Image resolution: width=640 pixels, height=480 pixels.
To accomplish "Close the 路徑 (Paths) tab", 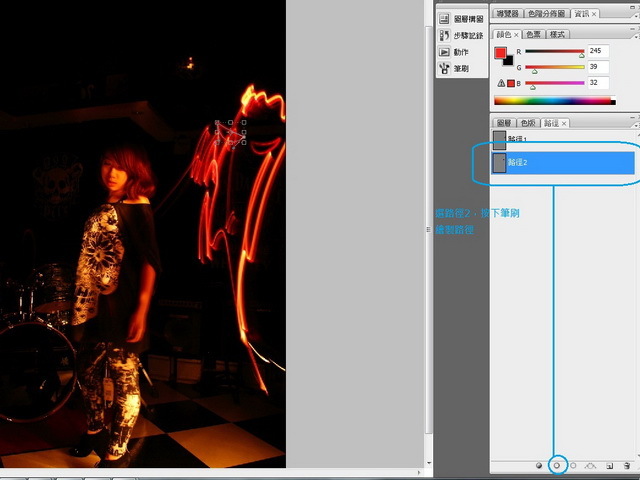I will 564,123.
